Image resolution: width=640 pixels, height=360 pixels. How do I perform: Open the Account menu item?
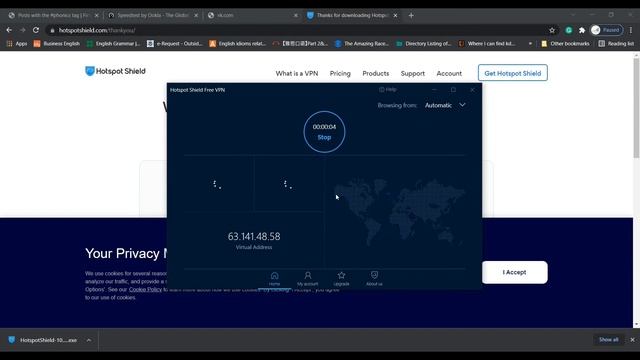(449, 73)
